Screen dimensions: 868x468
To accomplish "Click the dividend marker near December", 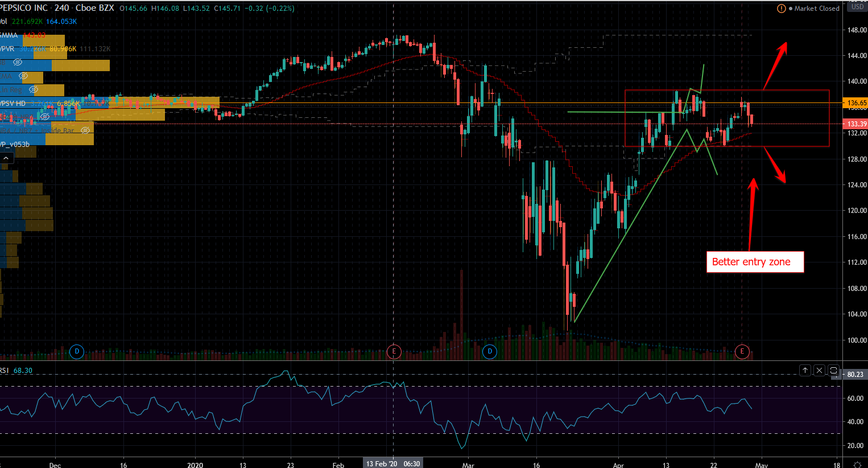I will pyautogui.click(x=77, y=351).
